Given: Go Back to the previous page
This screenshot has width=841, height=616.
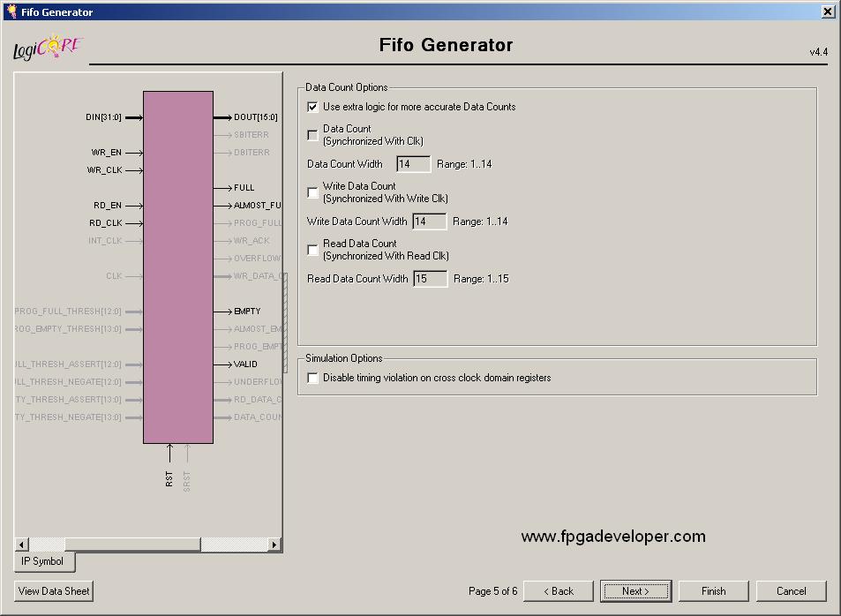Looking at the screenshot, I should [x=559, y=590].
